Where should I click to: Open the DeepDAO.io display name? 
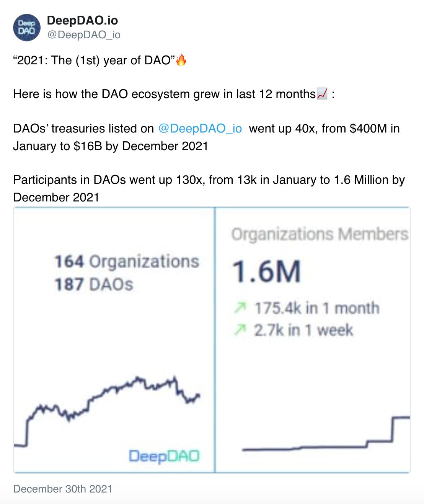click(x=82, y=20)
